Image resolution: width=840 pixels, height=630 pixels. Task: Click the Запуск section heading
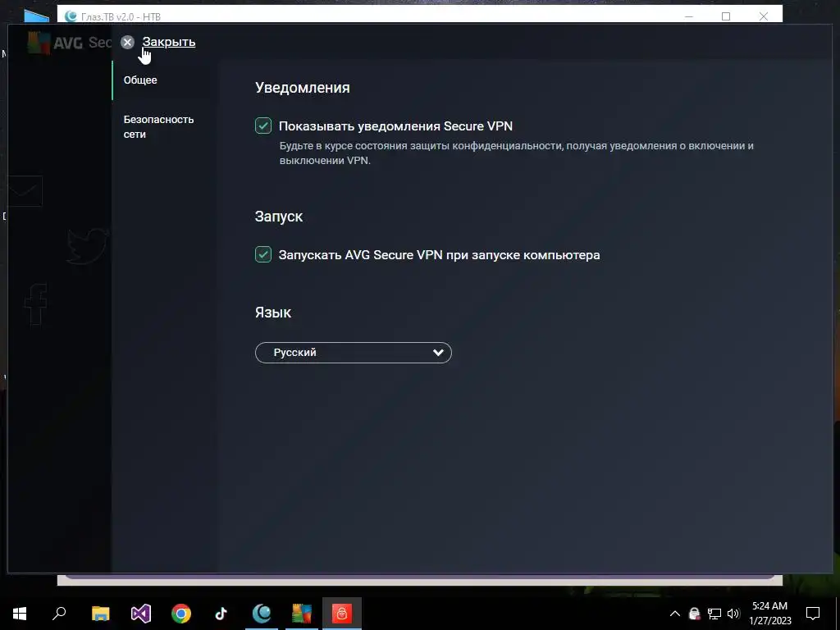click(x=279, y=217)
